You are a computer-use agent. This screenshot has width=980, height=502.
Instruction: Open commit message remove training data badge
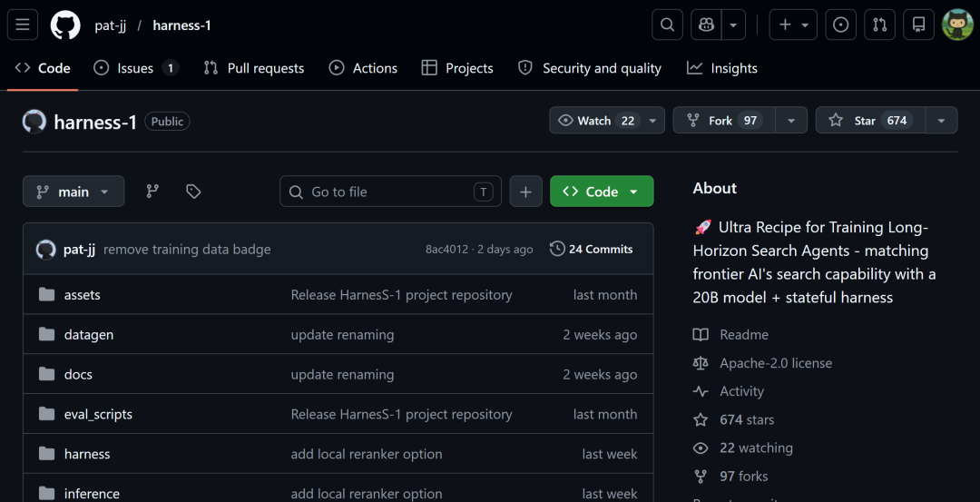pos(187,250)
